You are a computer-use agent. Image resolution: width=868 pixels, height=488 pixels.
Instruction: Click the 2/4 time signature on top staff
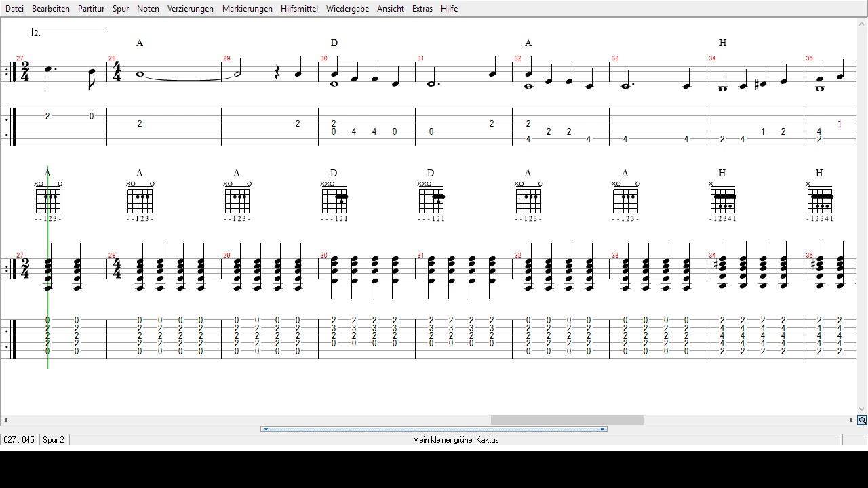click(25, 72)
